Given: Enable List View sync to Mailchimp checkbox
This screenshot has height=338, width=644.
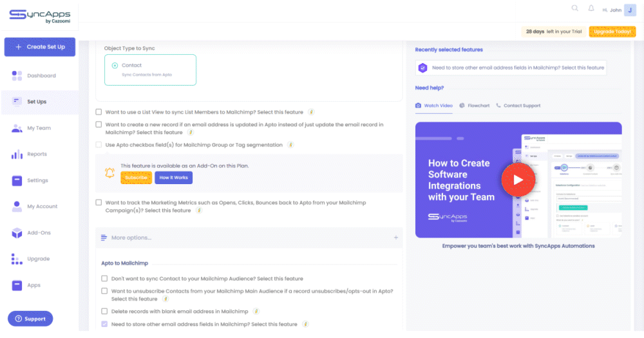Looking at the screenshot, I should pyautogui.click(x=99, y=112).
